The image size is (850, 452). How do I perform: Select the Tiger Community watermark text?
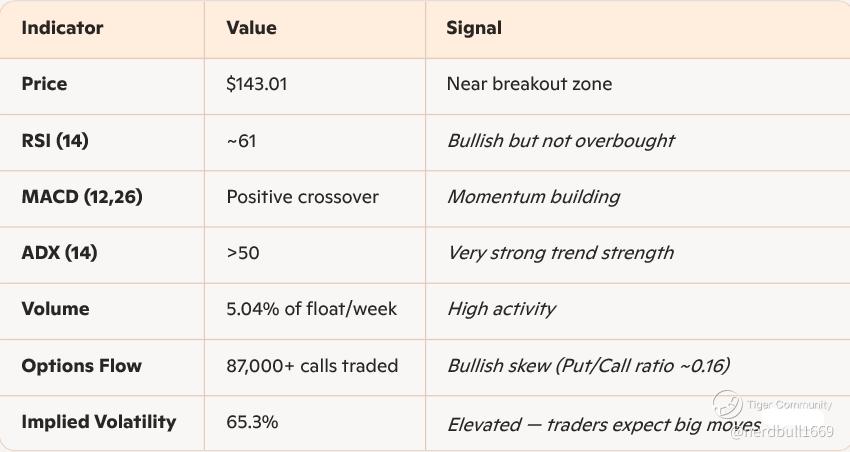[x=789, y=404]
